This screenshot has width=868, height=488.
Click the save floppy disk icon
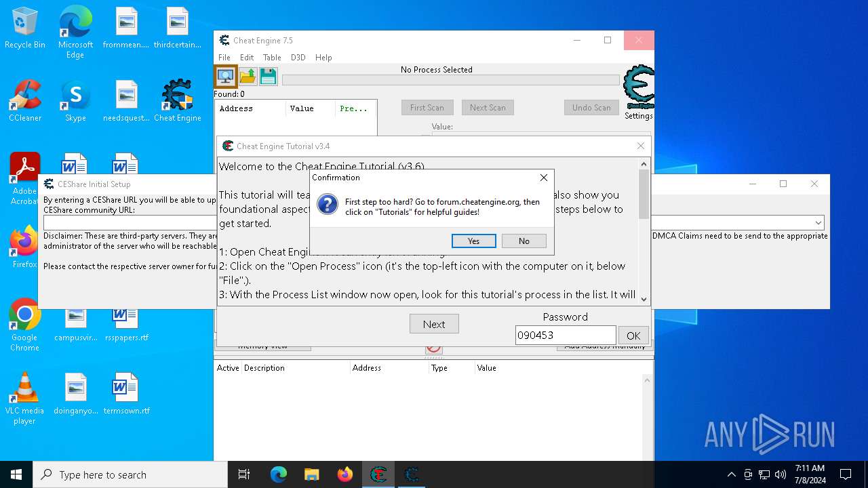[x=269, y=76]
